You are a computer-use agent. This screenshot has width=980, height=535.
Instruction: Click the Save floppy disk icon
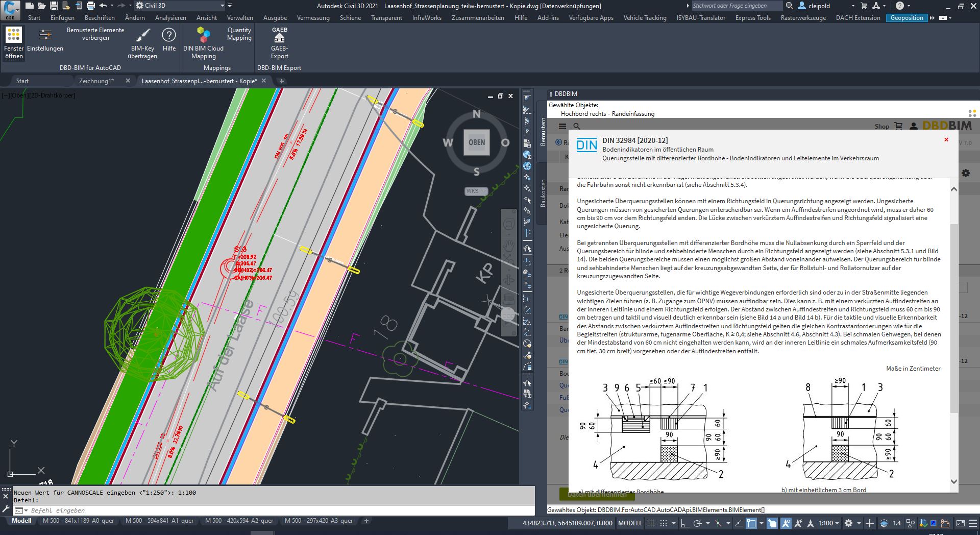tap(54, 6)
